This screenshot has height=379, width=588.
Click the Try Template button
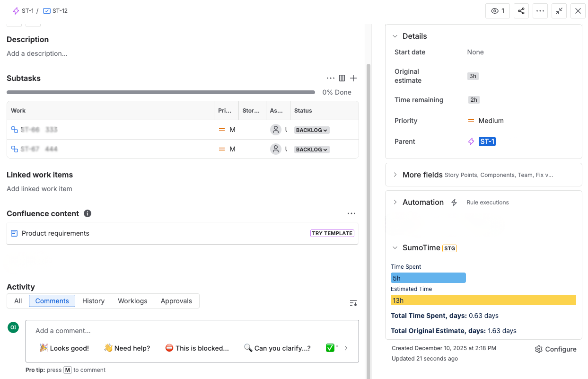coord(332,233)
